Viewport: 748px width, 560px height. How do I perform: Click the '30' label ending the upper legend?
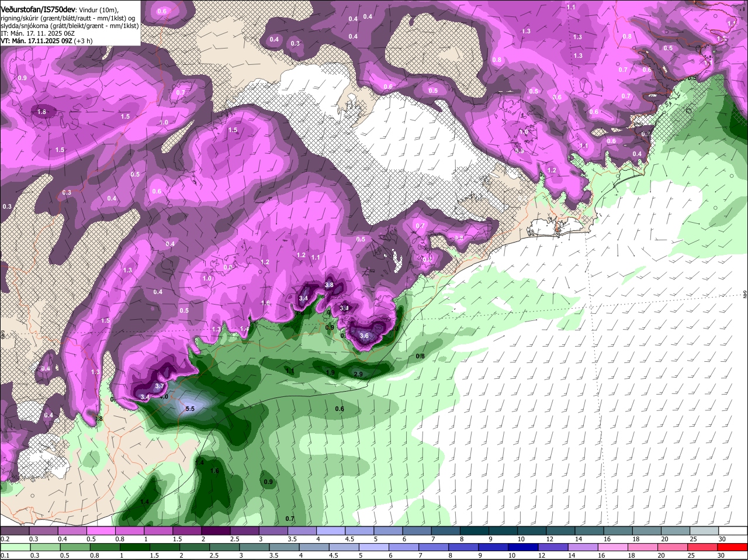click(x=722, y=539)
